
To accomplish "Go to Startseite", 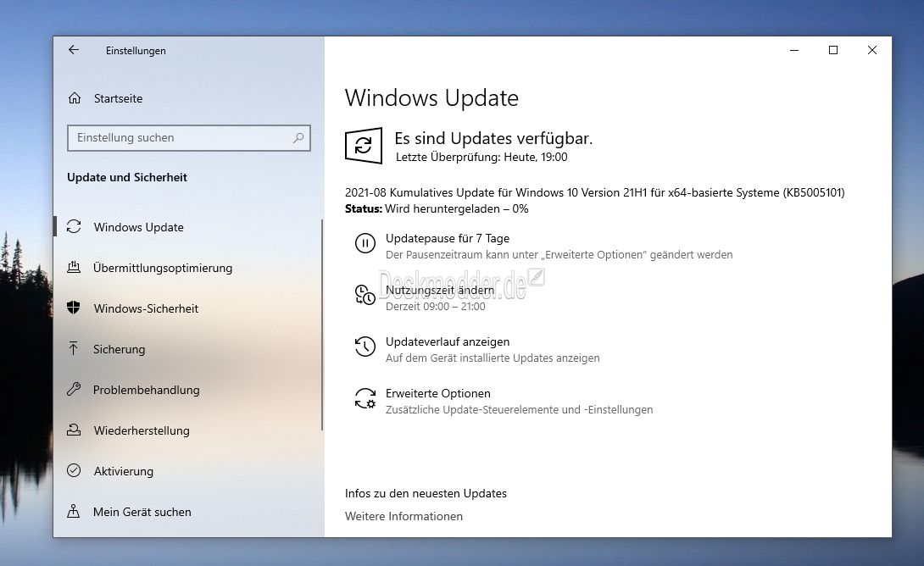I will (x=118, y=98).
